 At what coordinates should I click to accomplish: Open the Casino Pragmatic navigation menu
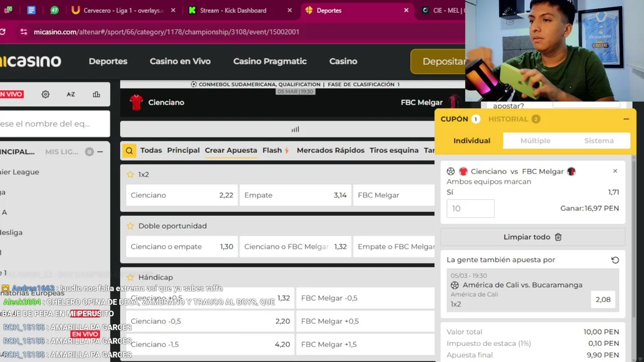coord(270,61)
